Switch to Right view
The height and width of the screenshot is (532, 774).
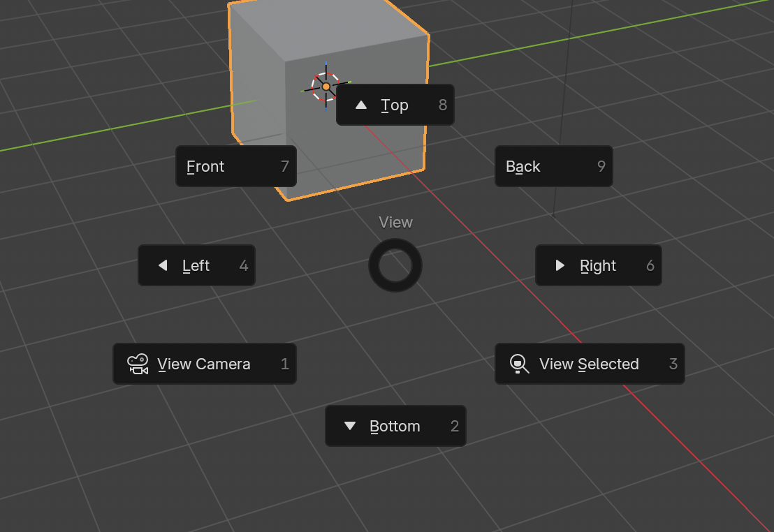598,265
